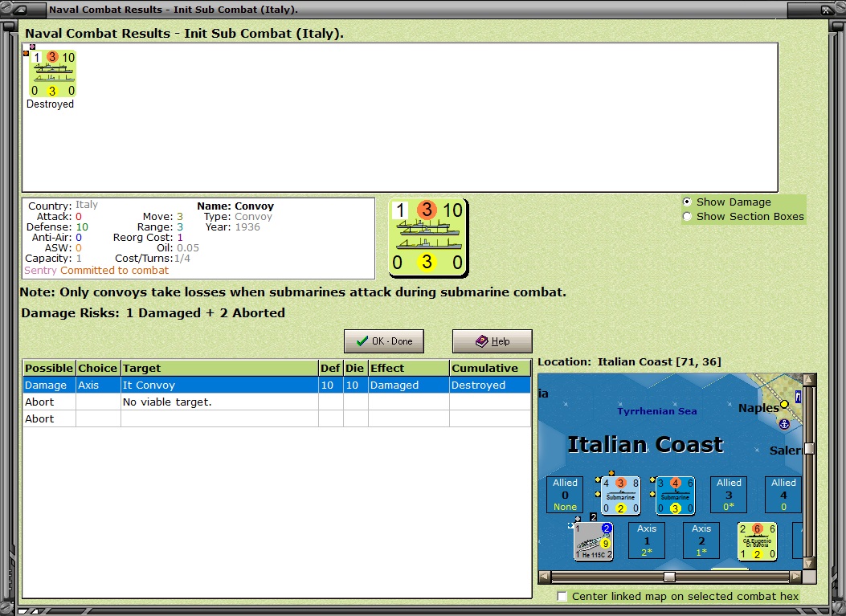Screen dimensions: 846x616
Task: Click the Damage Risks summary line
Action: [153, 313]
